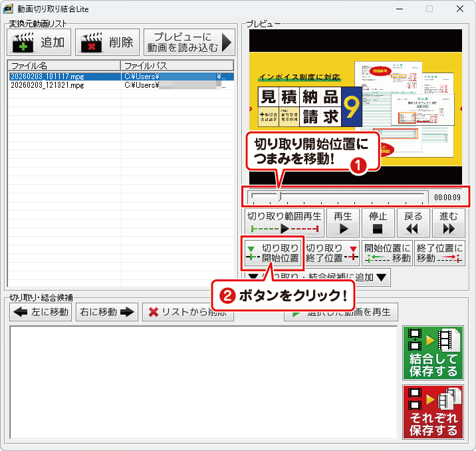Move candidate left with 左に移動
The width and height of the screenshot is (476, 451).
click(x=41, y=312)
